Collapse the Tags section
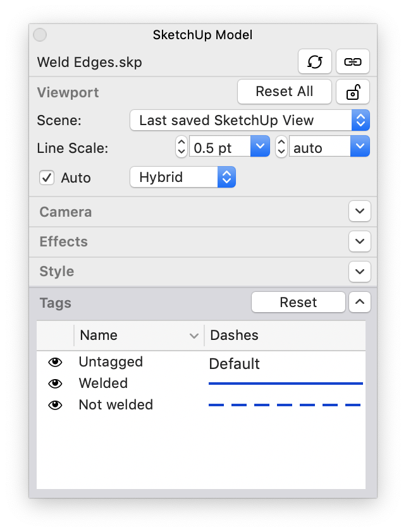The image size is (406, 532). [359, 303]
